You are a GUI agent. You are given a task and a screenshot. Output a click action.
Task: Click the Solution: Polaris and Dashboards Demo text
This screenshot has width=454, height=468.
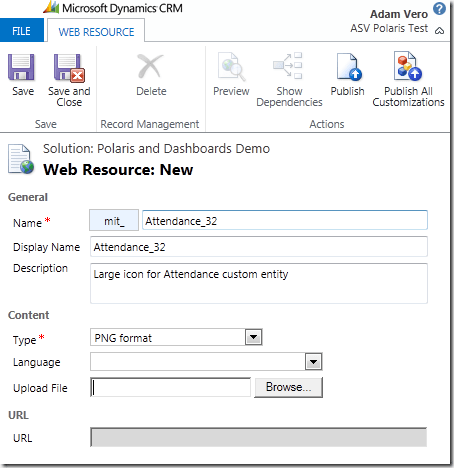pyautogui.click(x=156, y=148)
